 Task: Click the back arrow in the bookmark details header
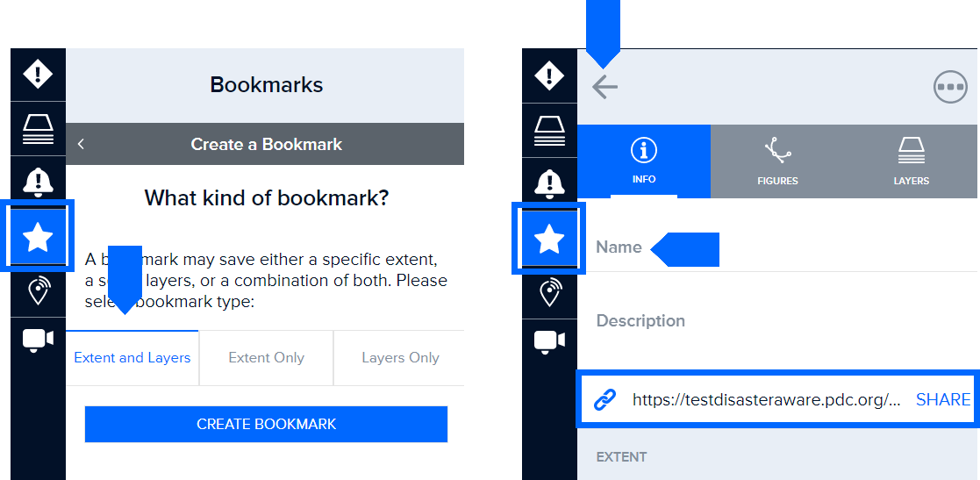(604, 88)
